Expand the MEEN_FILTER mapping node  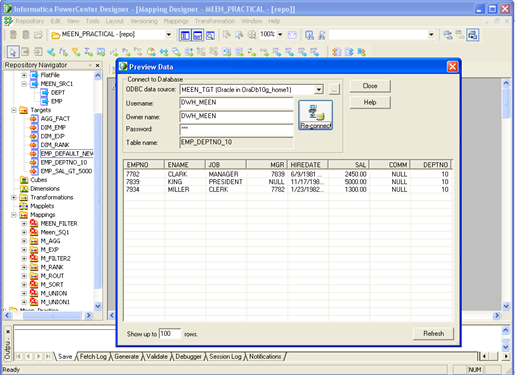[24, 223]
